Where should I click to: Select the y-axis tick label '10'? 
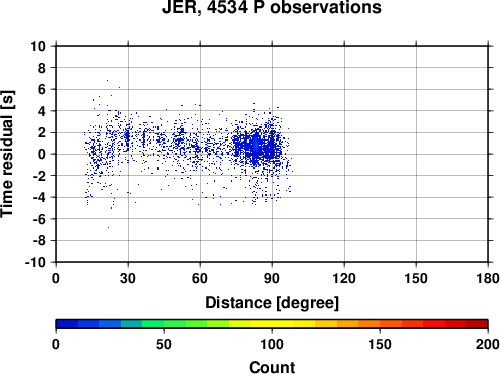tap(38, 46)
